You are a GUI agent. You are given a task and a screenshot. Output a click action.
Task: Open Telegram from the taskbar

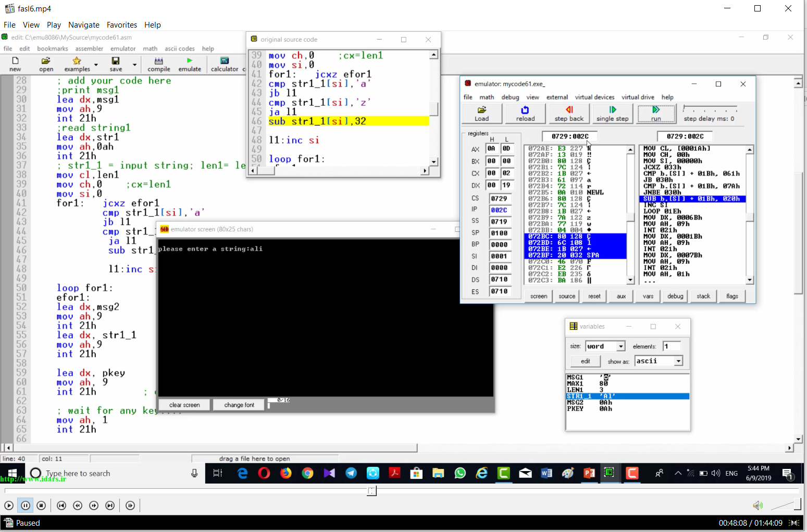click(351, 473)
